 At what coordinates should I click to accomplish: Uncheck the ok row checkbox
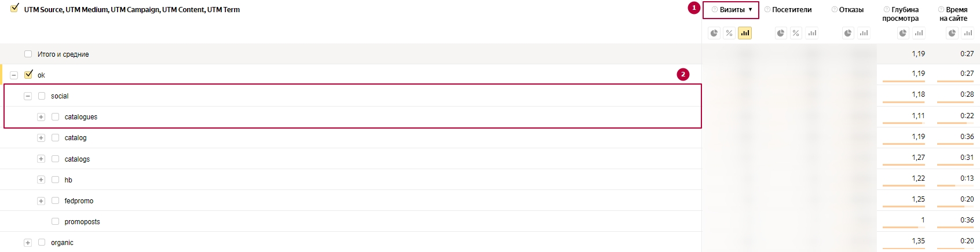click(x=28, y=75)
